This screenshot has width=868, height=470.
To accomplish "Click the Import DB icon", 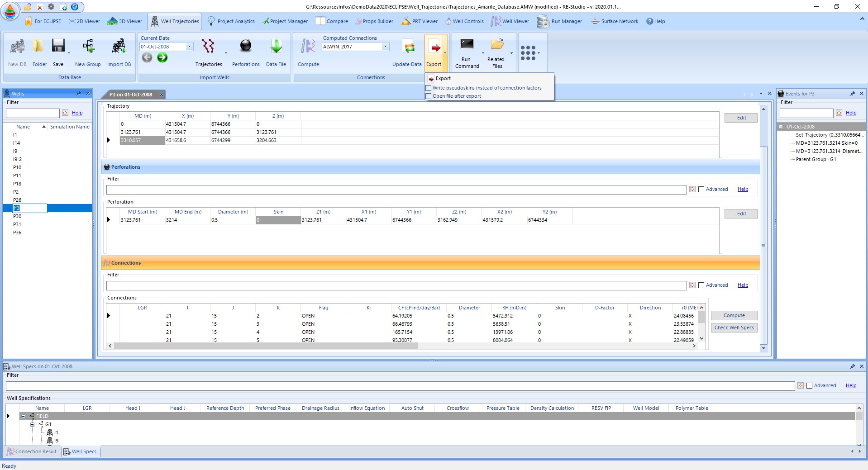I will pyautogui.click(x=119, y=46).
